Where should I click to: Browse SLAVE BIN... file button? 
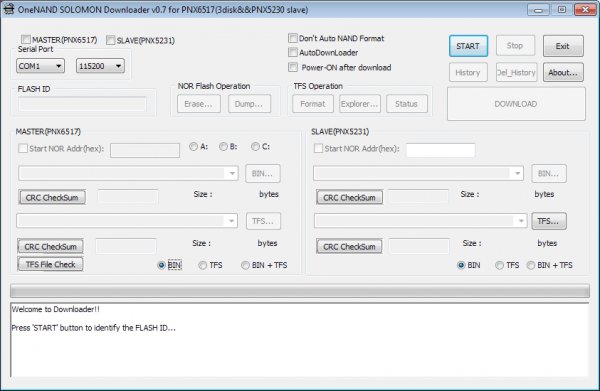point(549,173)
